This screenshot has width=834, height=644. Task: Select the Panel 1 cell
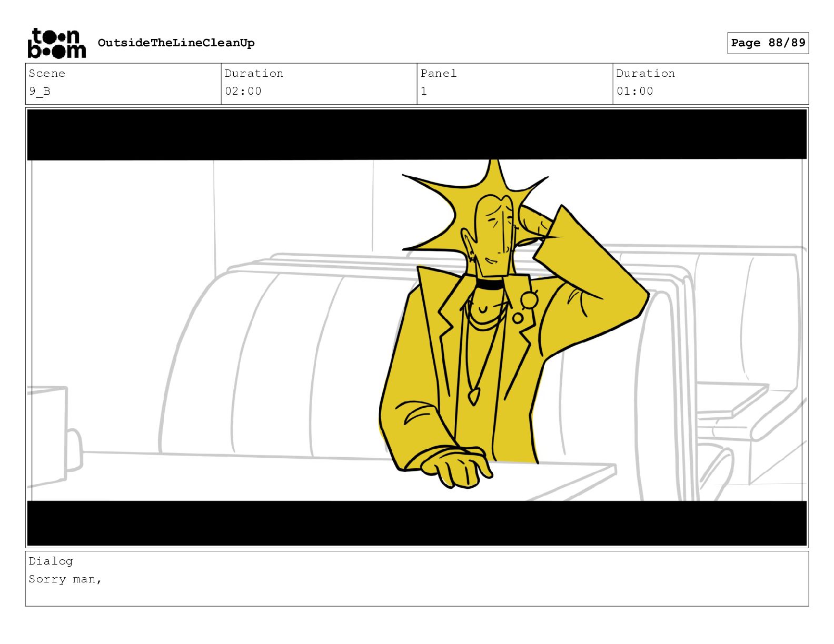(515, 84)
